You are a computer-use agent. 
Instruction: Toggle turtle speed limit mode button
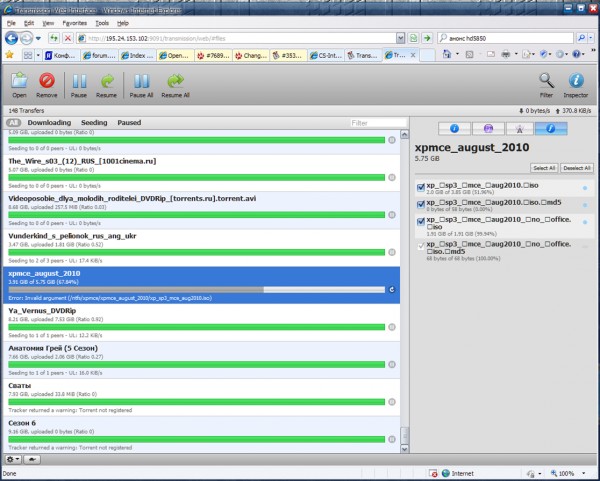(x=32, y=459)
